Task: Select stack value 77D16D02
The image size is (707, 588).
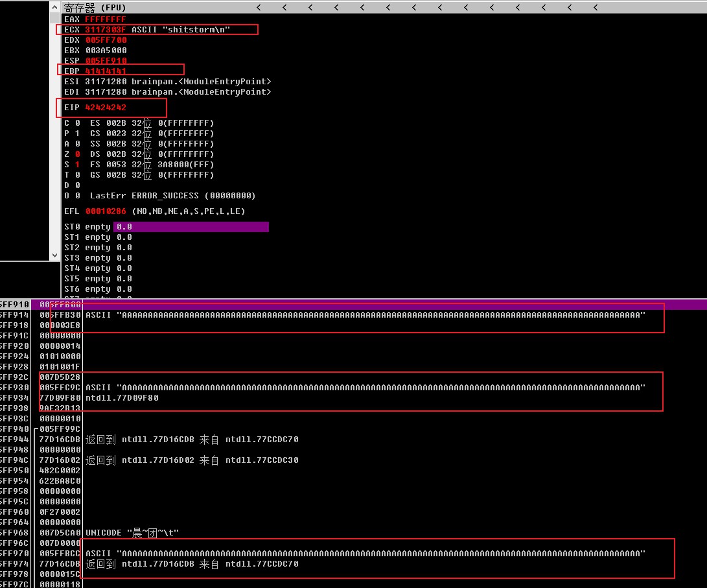Action: (60, 460)
